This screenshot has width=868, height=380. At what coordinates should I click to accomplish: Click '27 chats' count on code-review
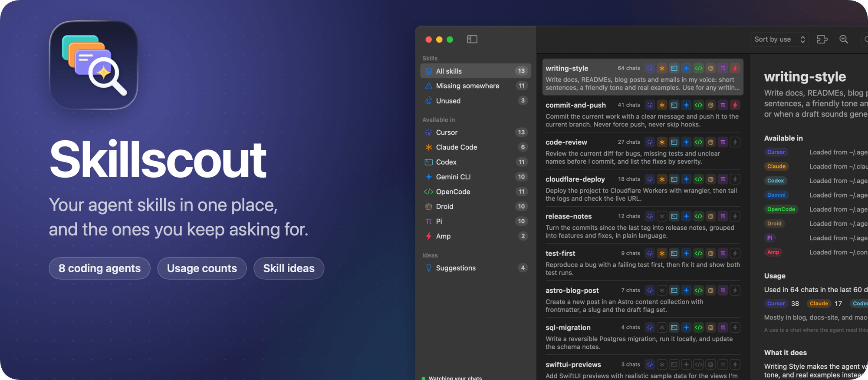(629, 142)
